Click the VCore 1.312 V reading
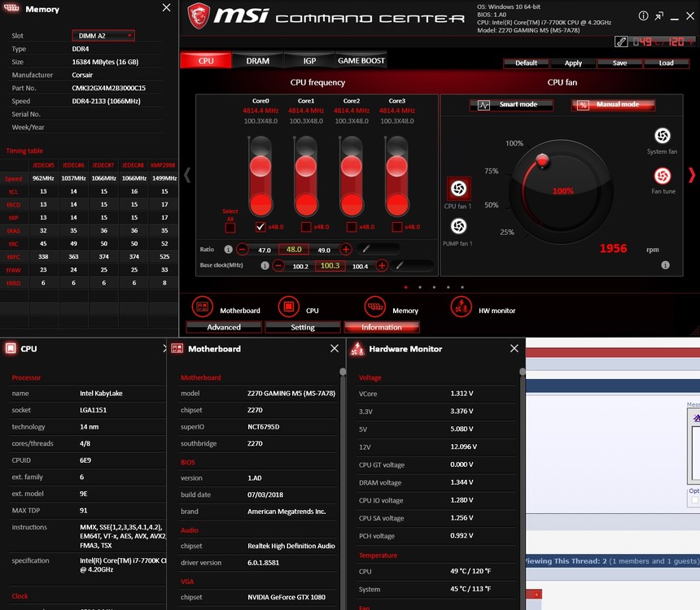Viewport: 700px width, 610px height. point(462,394)
